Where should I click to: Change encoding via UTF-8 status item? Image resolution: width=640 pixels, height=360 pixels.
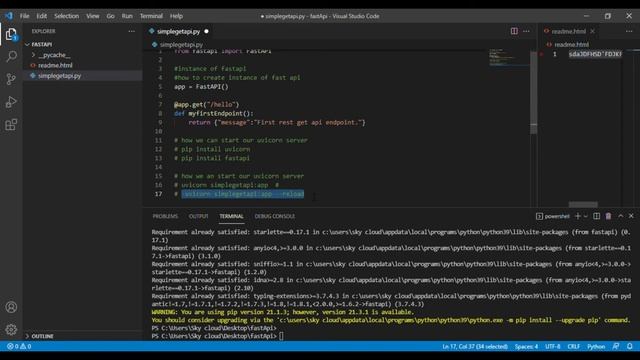(x=553, y=347)
